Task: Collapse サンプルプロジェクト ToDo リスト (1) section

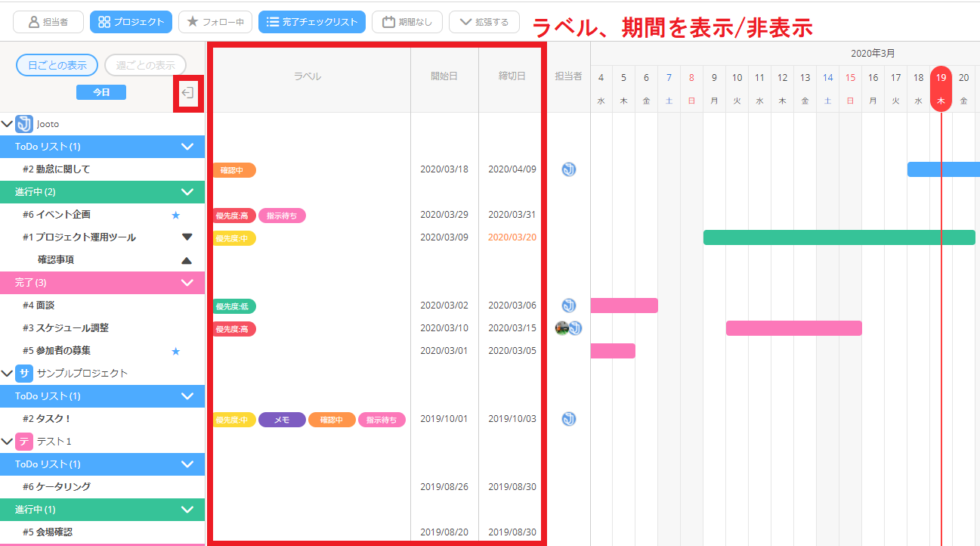Action: point(187,396)
